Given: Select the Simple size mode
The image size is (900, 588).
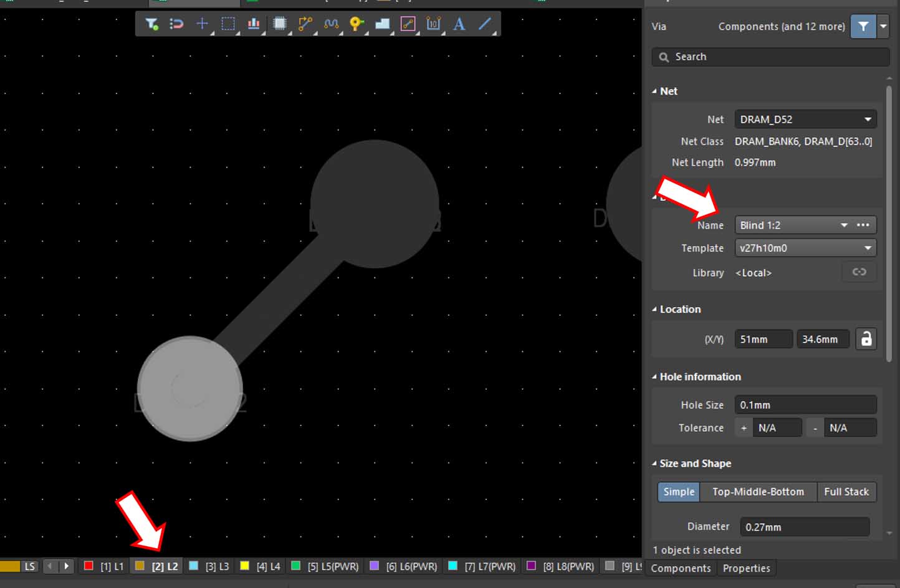Looking at the screenshot, I should click(678, 491).
